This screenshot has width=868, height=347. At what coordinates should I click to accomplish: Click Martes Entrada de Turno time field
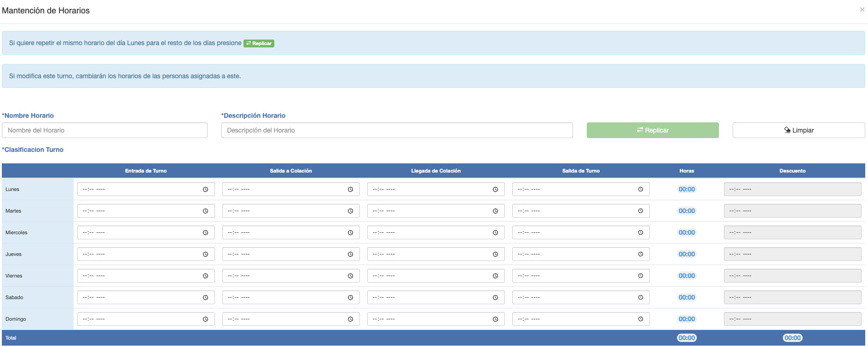(x=146, y=211)
